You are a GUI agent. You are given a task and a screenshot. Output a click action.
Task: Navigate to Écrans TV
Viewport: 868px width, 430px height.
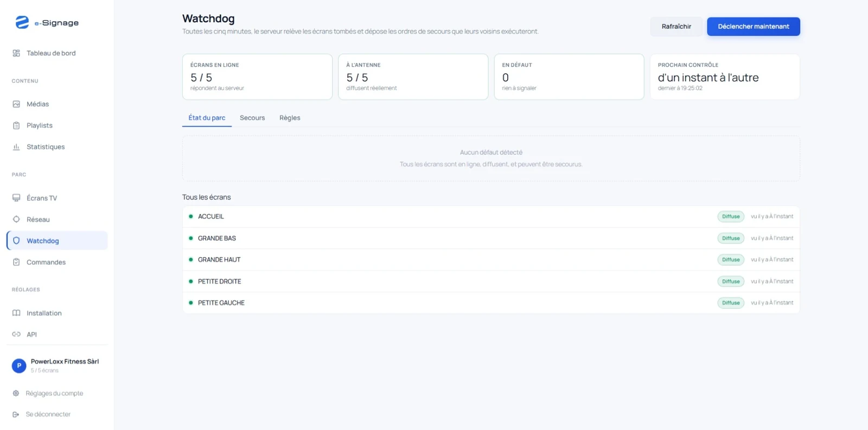(57, 198)
